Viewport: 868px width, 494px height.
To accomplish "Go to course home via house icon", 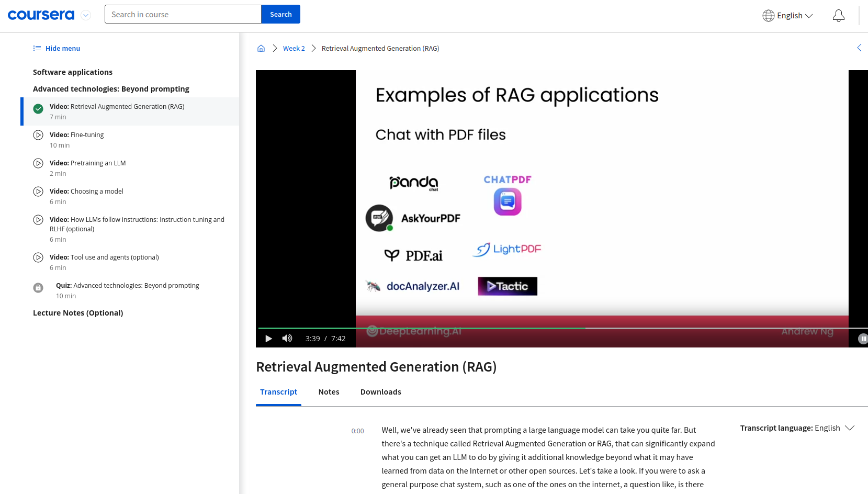I will [x=261, y=48].
